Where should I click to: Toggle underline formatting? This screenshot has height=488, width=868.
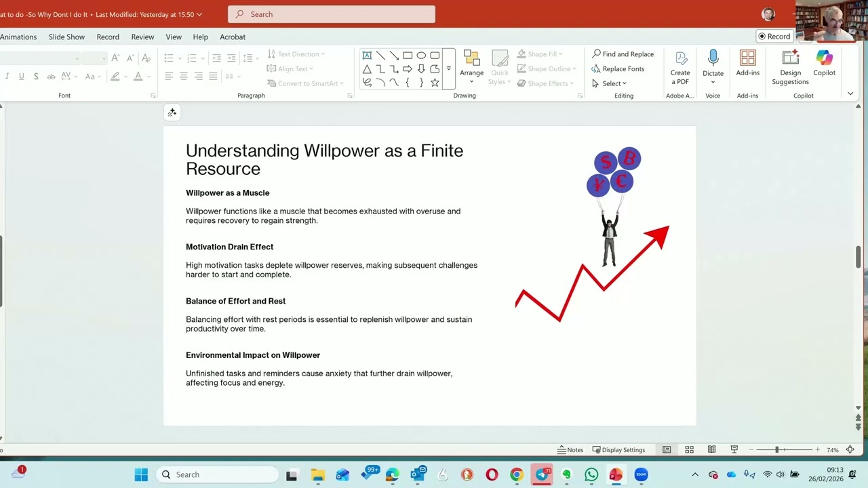[x=22, y=77]
